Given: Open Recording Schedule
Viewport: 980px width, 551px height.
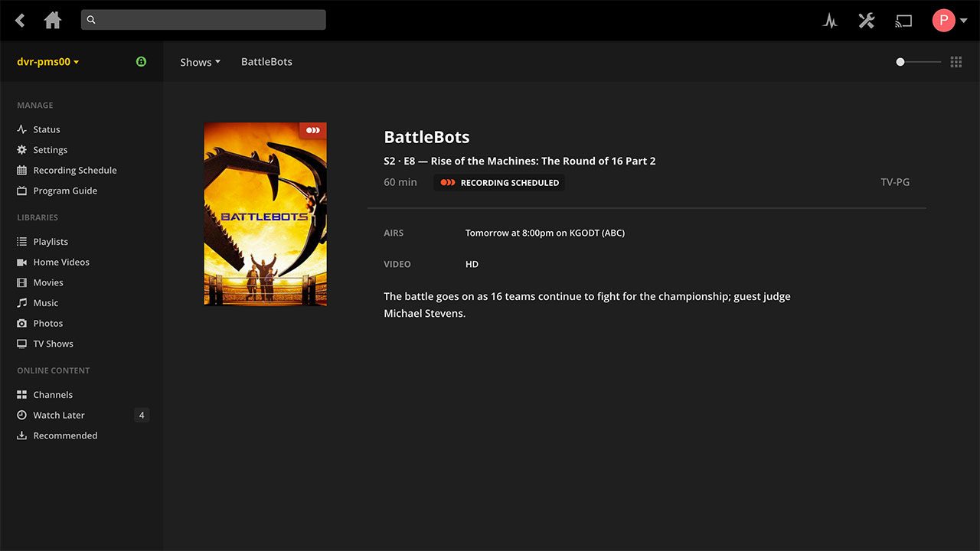Looking at the screenshot, I should point(75,171).
